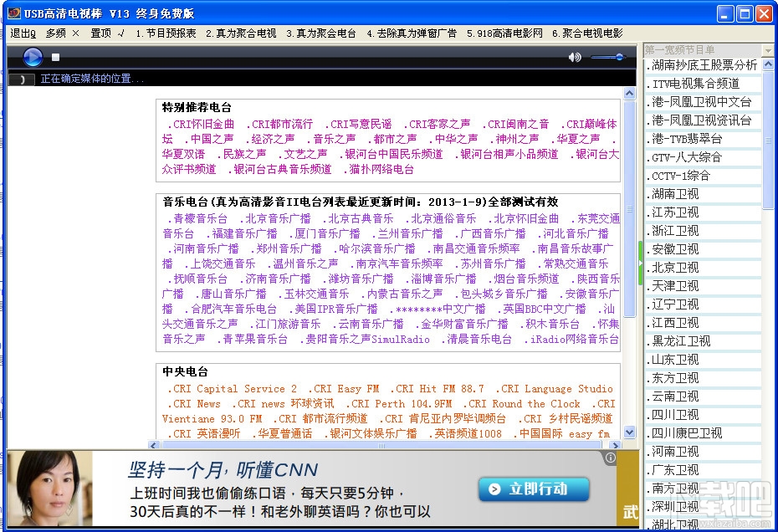Collapse the channel panel via green splitter handle
This screenshot has height=532, width=778.
[x=641, y=263]
